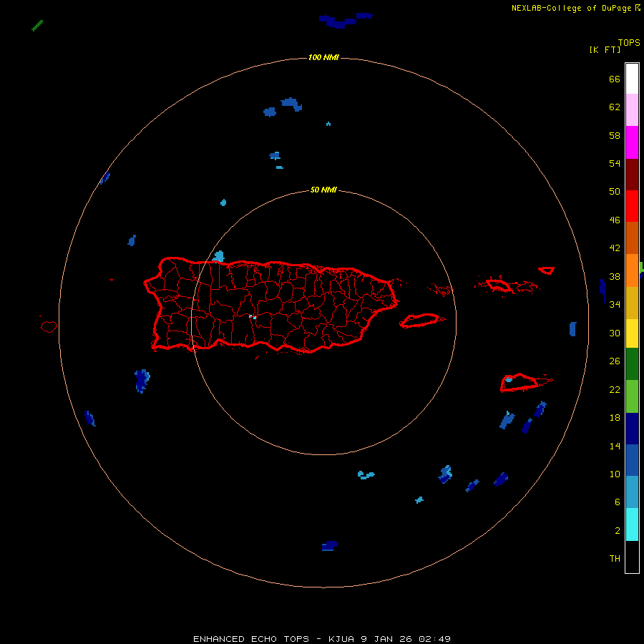Select the dark green 26 legend swatch
The width and height of the screenshot is (644, 644).
click(632, 364)
